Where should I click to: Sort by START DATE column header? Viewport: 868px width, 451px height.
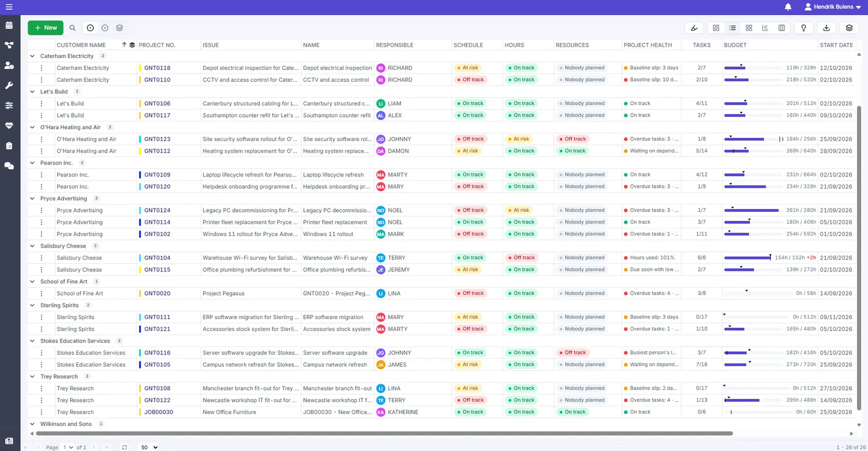[836, 45]
